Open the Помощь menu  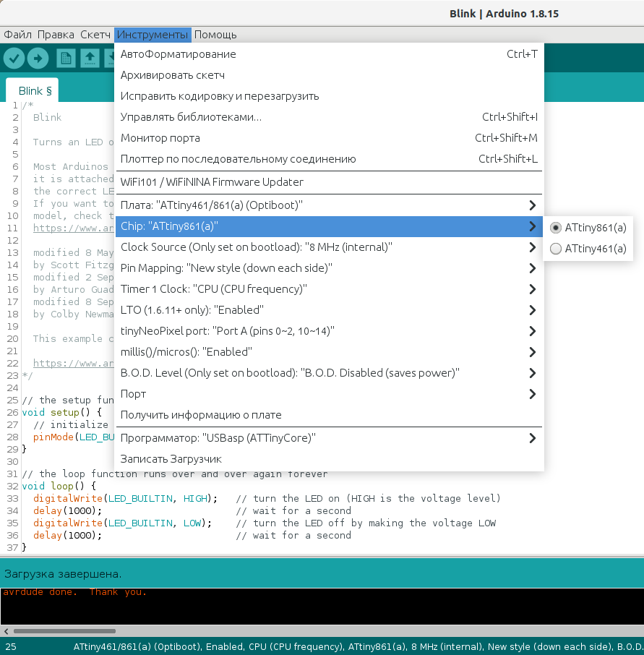click(215, 35)
